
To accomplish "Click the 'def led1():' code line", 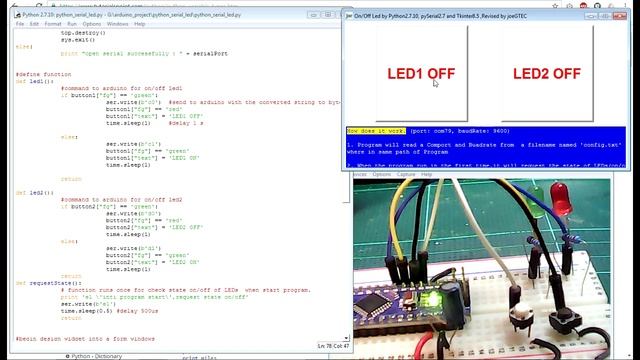I will click(x=35, y=81).
